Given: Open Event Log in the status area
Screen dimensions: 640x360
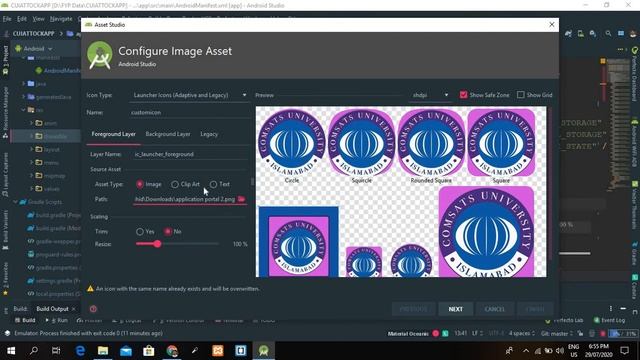Looking at the screenshot, I should pyautogui.click(x=609, y=320).
